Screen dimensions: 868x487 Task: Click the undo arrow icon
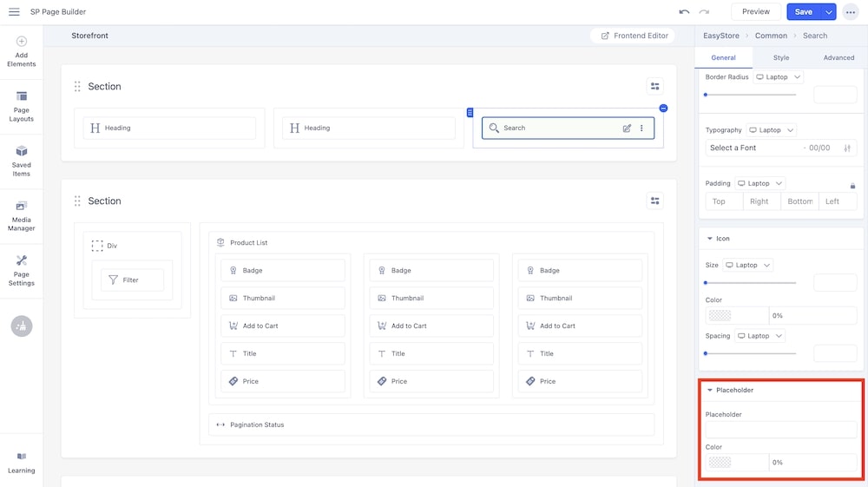click(684, 12)
